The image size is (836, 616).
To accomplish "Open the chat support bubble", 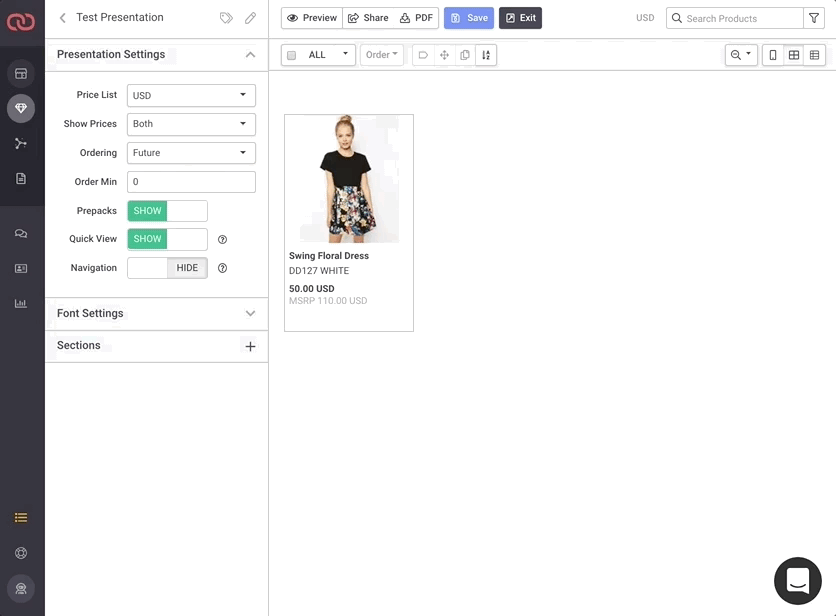I will (x=798, y=581).
